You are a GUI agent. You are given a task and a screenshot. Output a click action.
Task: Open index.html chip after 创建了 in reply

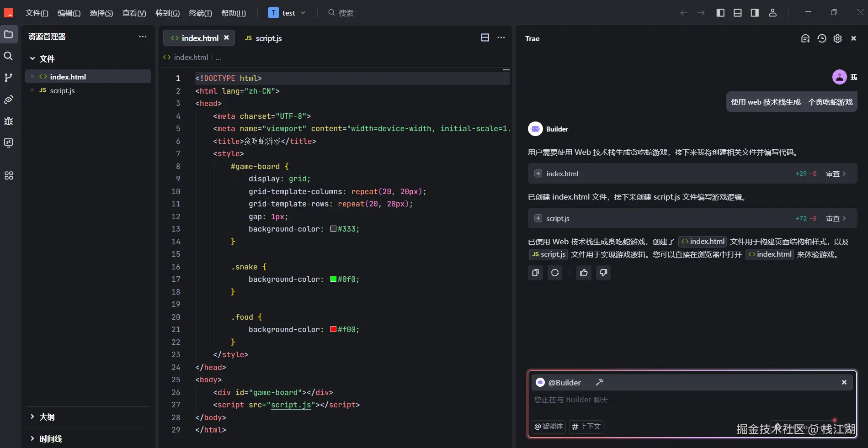coord(703,242)
